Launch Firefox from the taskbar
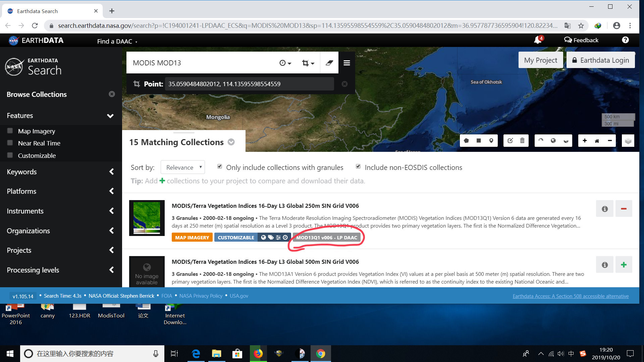This screenshot has width=644, height=362. click(258, 353)
